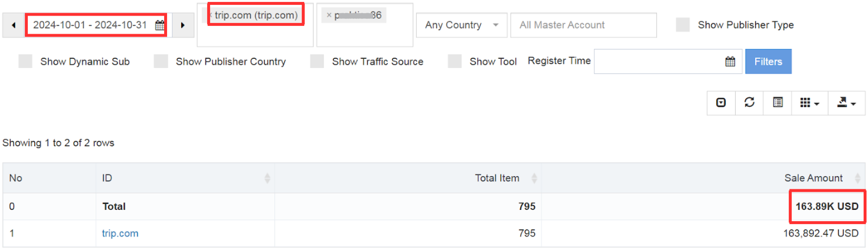Toggle card view icon
This screenshot has height=249, width=868.
coord(778,103)
